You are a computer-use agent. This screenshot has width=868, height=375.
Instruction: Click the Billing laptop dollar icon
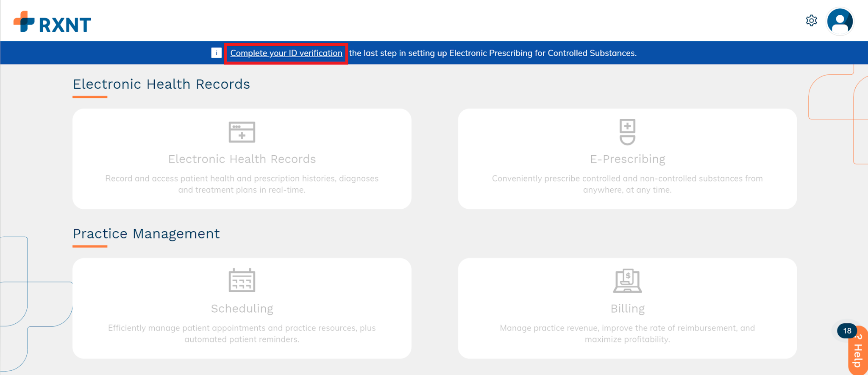[x=627, y=280]
